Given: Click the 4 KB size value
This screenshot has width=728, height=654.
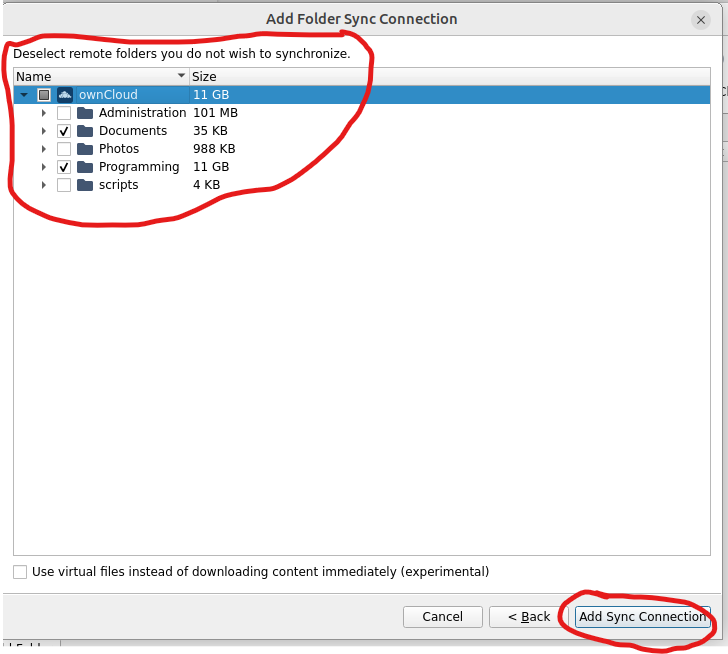Looking at the screenshot, I should [207, 185].
